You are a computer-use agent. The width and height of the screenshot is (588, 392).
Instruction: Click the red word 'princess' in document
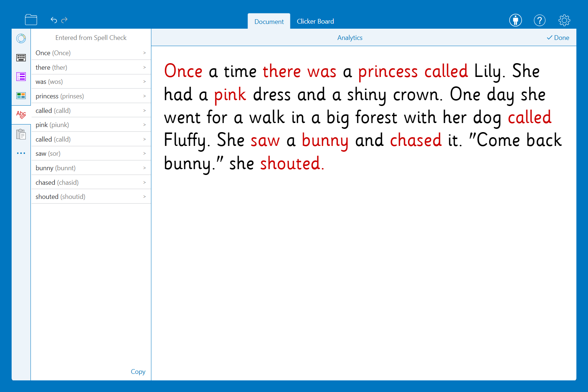pos(388,72)
